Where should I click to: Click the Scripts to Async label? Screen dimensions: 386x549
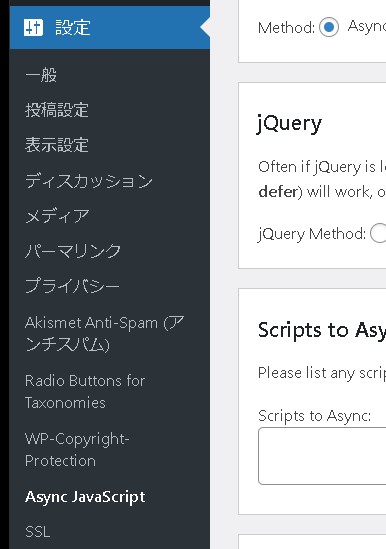(314, 416)
